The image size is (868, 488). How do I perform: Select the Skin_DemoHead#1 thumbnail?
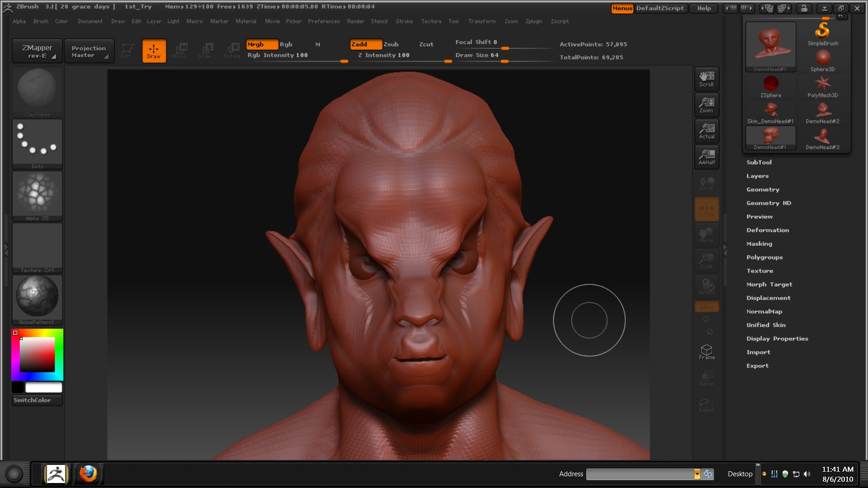(770, 111)
